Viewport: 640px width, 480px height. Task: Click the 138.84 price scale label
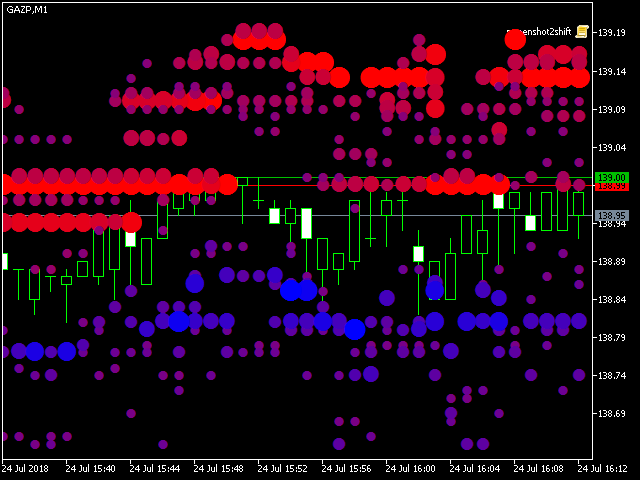point(611,300)
